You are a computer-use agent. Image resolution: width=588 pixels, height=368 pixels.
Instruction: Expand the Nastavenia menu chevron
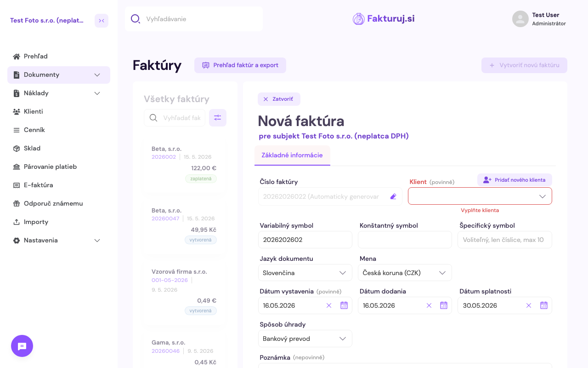point(97,241)
